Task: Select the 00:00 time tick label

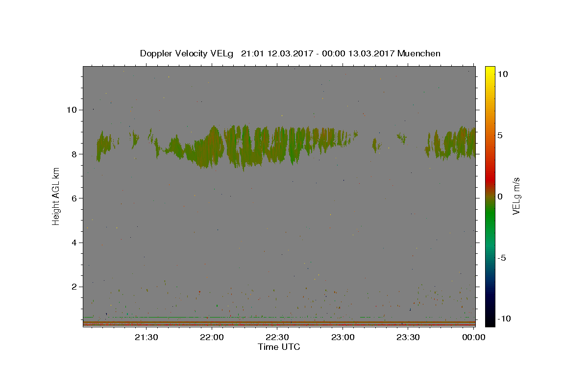Action: [473, 337]
